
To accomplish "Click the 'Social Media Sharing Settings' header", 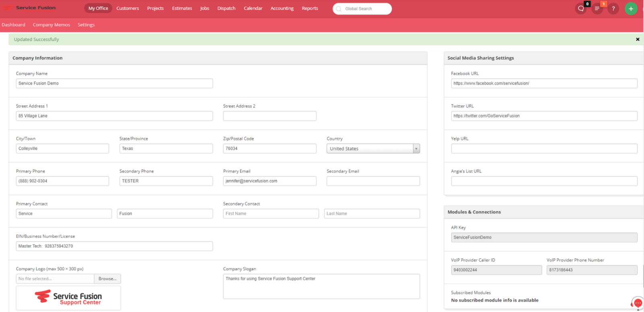I will coord(481,58).
